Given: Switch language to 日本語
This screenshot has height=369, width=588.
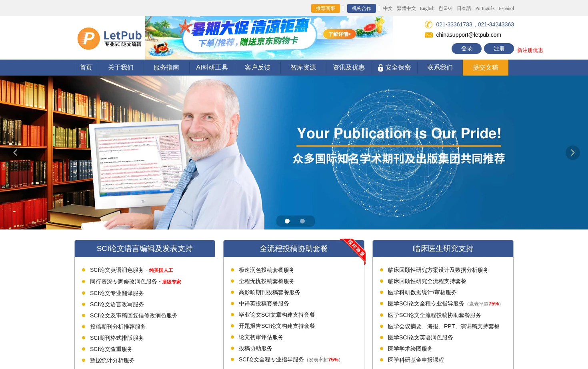Looking at the screenshot, I should [x=464, y=8].
